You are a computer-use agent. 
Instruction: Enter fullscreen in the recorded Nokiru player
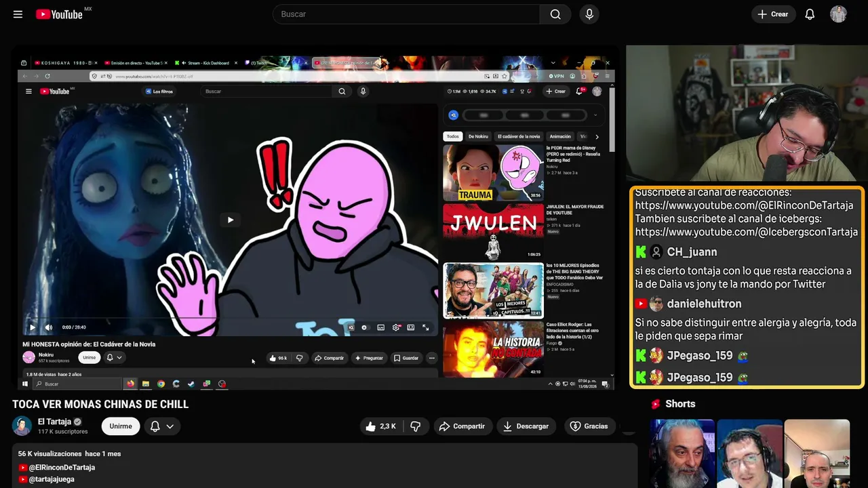[426, 327]
